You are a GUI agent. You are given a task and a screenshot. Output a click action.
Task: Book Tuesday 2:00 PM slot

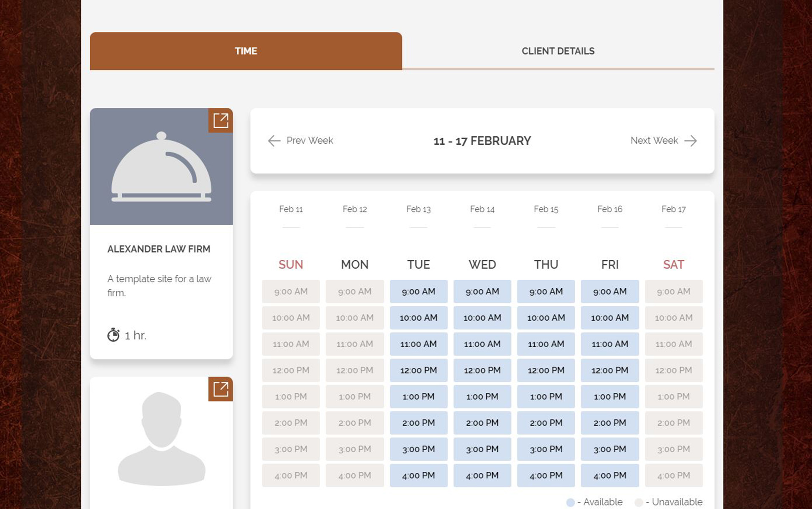[419, 423]
